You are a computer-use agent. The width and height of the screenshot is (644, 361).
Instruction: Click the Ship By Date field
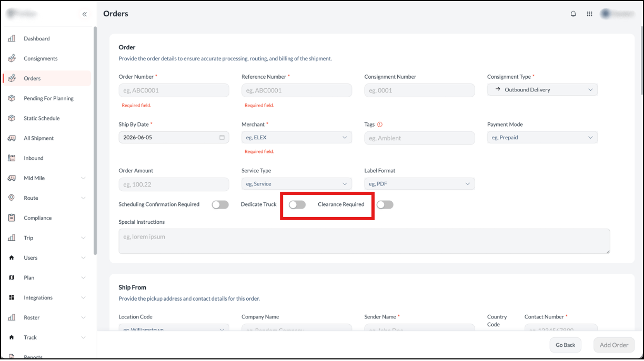174,138
